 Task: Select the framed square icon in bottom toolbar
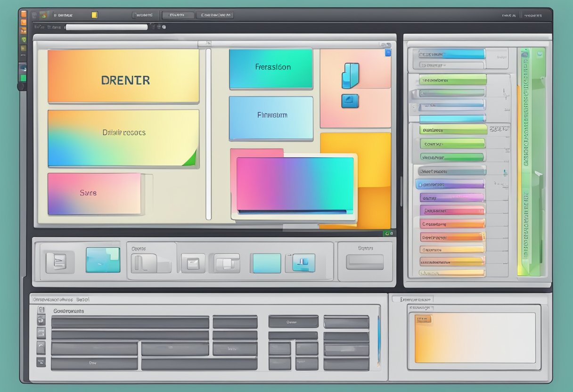click(193, 263)
